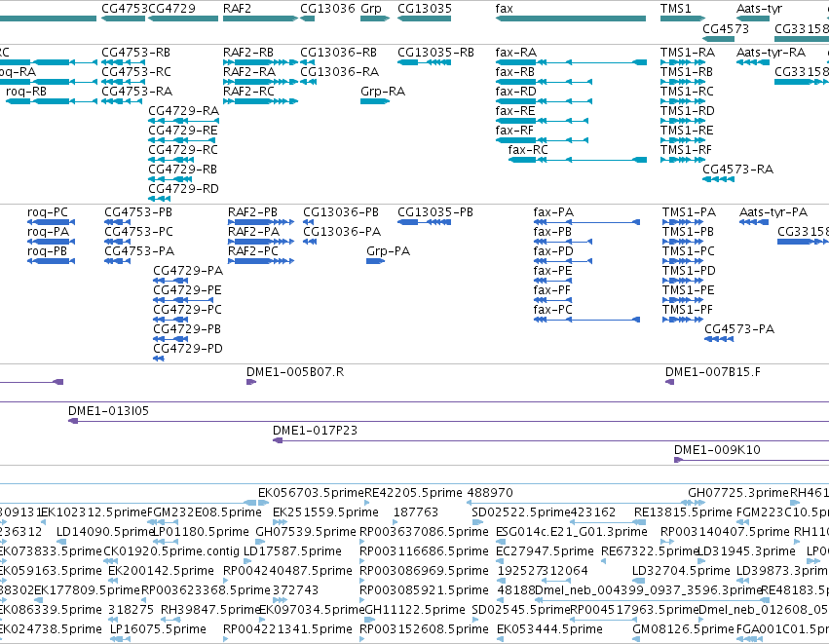829x644 pixels.
Task: Select the TMS1-RF transcript label
Action: pos(686,150)
